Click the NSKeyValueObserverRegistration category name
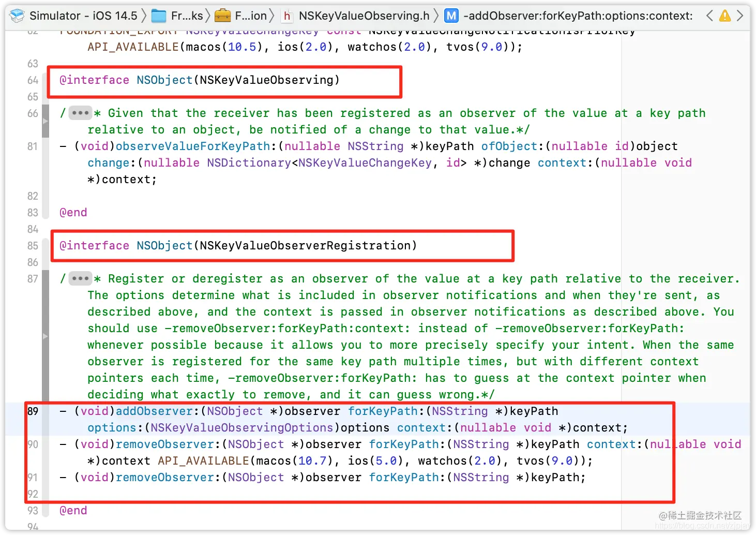The height and width of the screenshot is (535, 756). (x=305, y=245)
